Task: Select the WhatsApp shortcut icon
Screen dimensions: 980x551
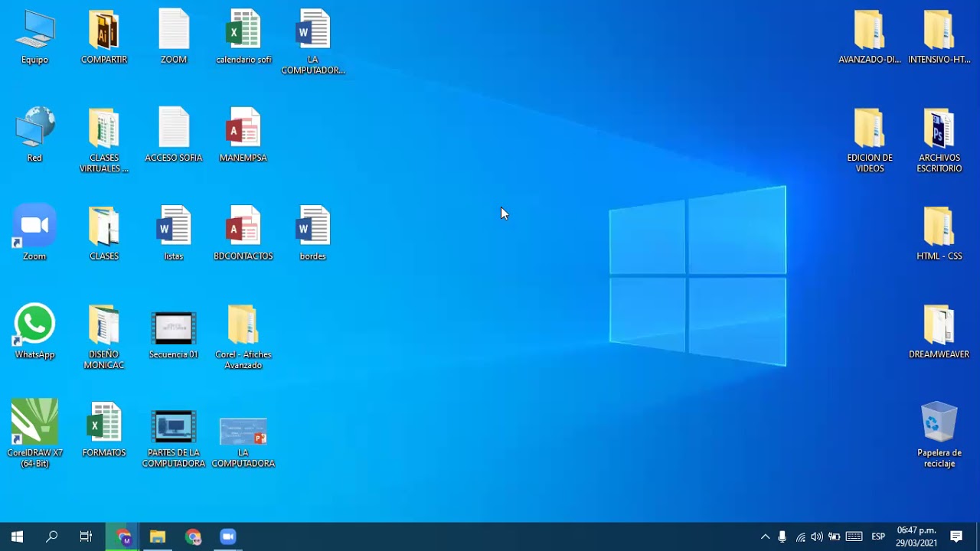Action: (x=34, y=331)
